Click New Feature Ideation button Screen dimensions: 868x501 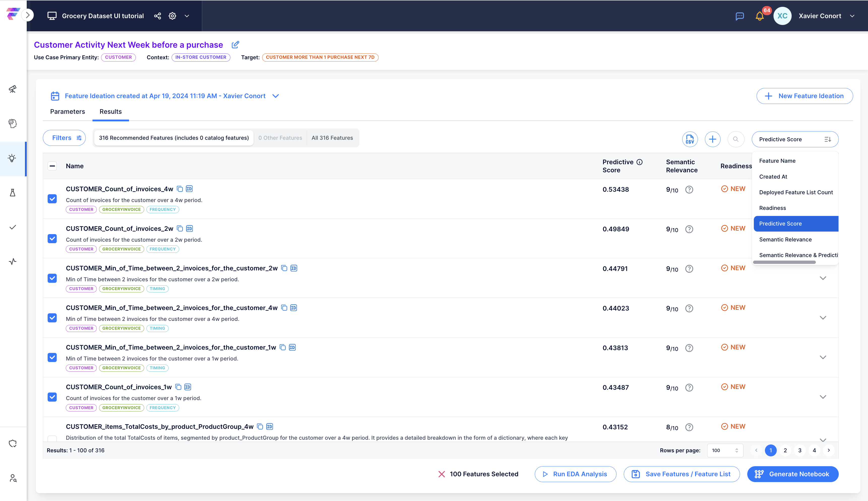click(x=804, y=96)
